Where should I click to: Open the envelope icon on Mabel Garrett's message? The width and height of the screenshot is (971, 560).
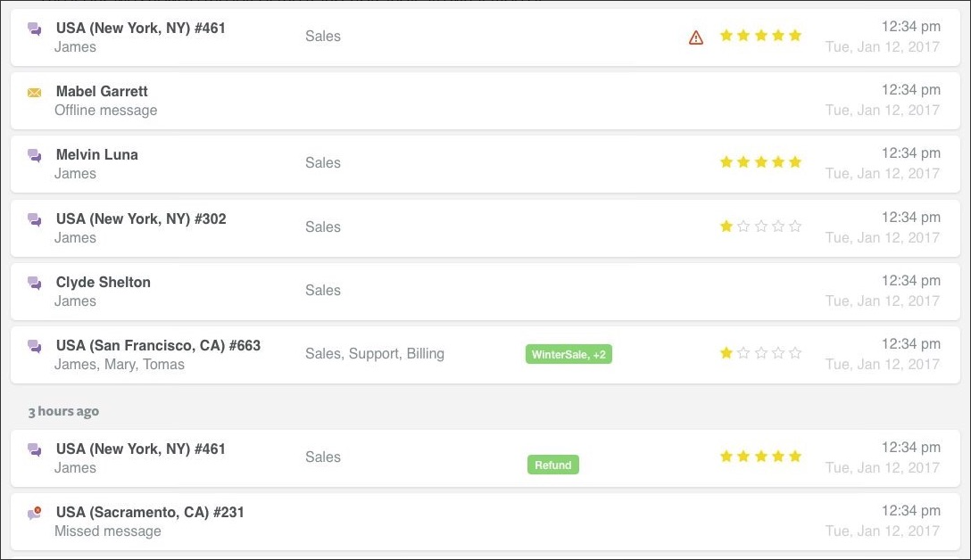click(x=34, y=92)
